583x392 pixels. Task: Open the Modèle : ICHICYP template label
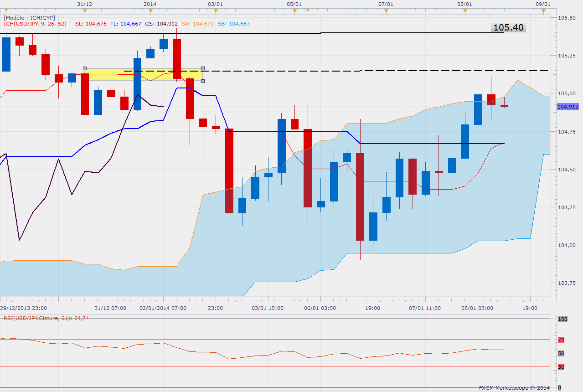29,17
